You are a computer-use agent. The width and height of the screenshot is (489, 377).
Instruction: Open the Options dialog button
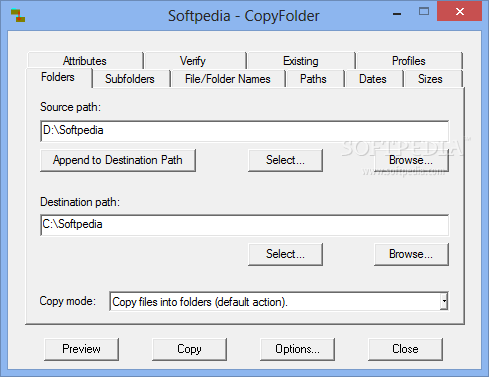click(297, 349)
